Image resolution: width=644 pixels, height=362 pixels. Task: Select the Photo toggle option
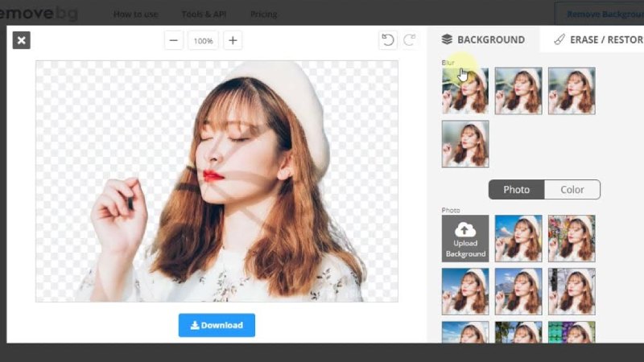[x=516, y=190]
